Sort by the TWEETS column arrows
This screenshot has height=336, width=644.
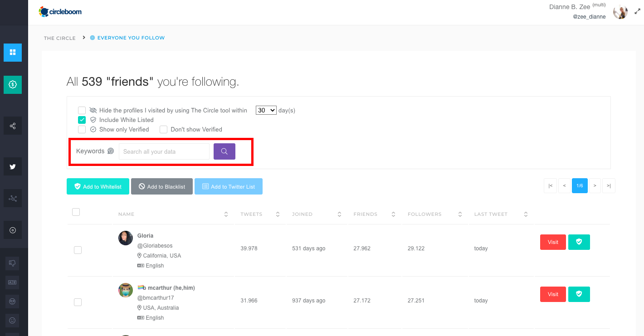278,214
